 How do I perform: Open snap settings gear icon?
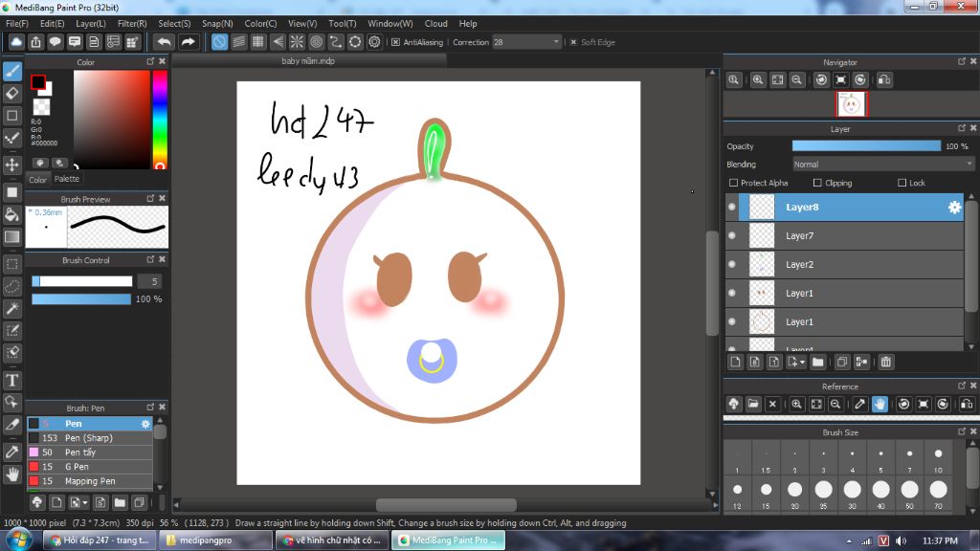coord(374,42)
